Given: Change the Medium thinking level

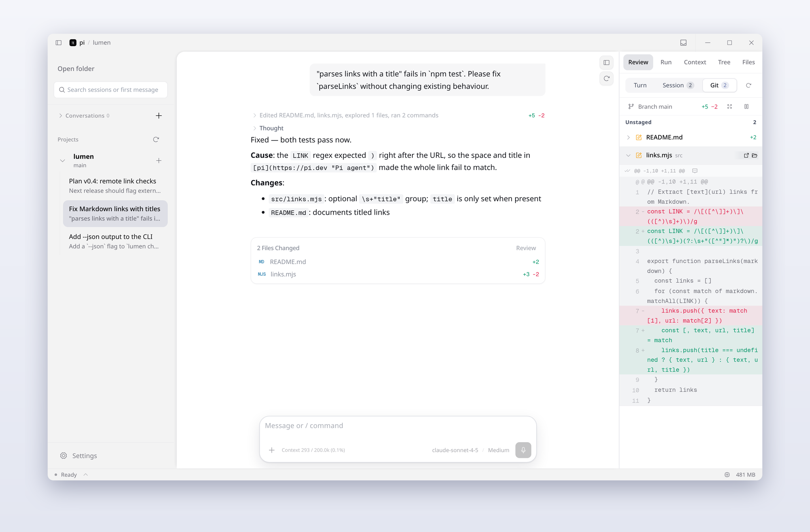Looking at the screenshot, I should pos(499,450).
